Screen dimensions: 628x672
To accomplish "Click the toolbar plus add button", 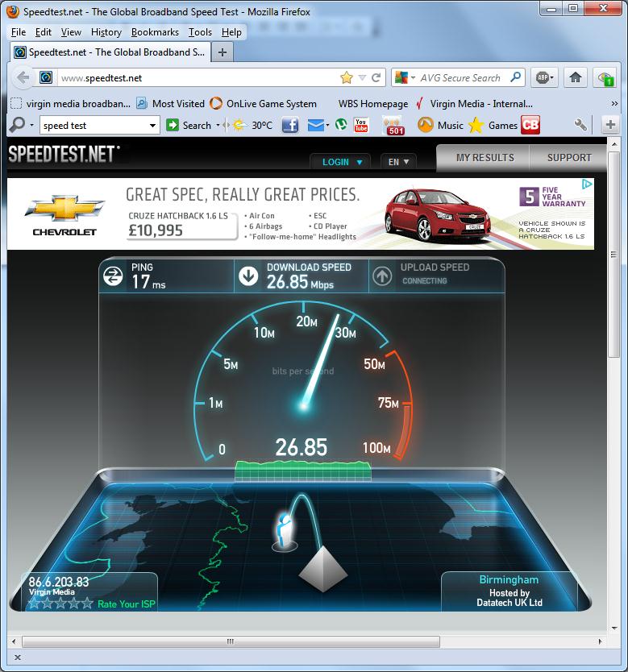I will pos(610,125).
